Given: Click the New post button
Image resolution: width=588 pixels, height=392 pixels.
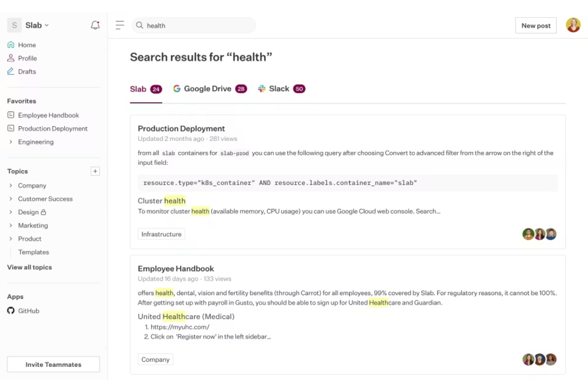Looking at the screenshot, I should (536, 25).
